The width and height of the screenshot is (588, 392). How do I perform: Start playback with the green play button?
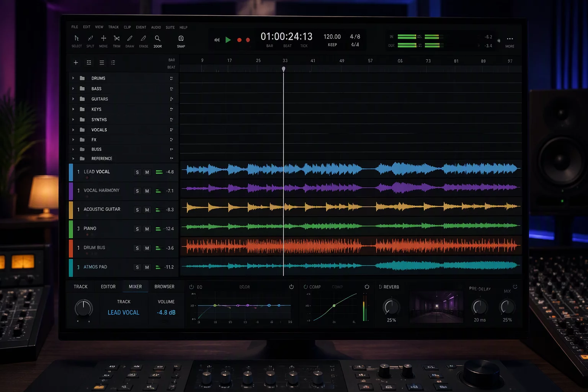point(228,40)
